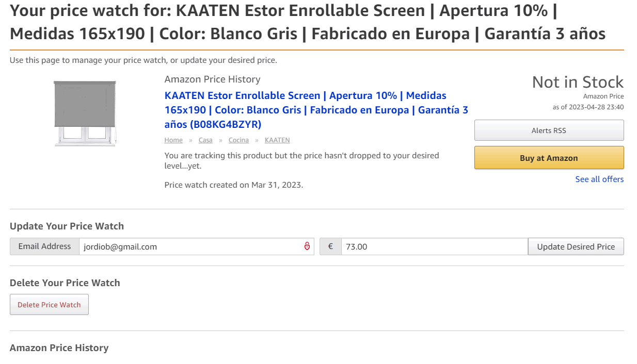
Task: Go to the Home breadcrumb
Action: pos(173,140)
